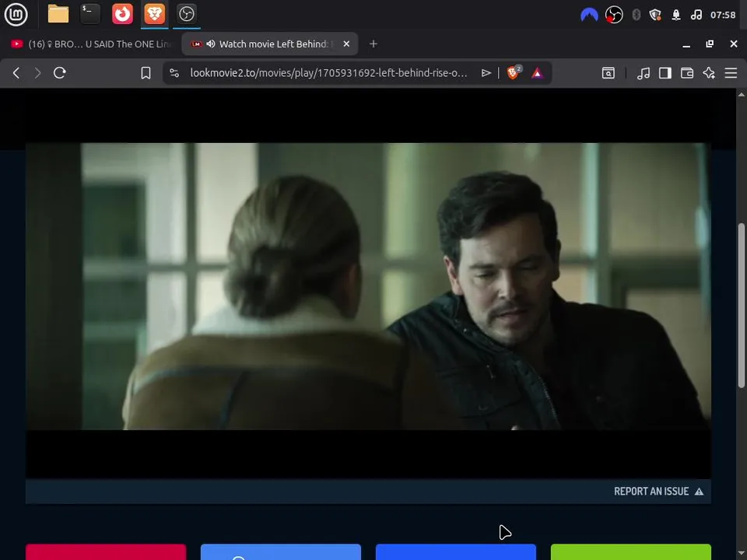Click the light blue button below the player

coord(281,552)
